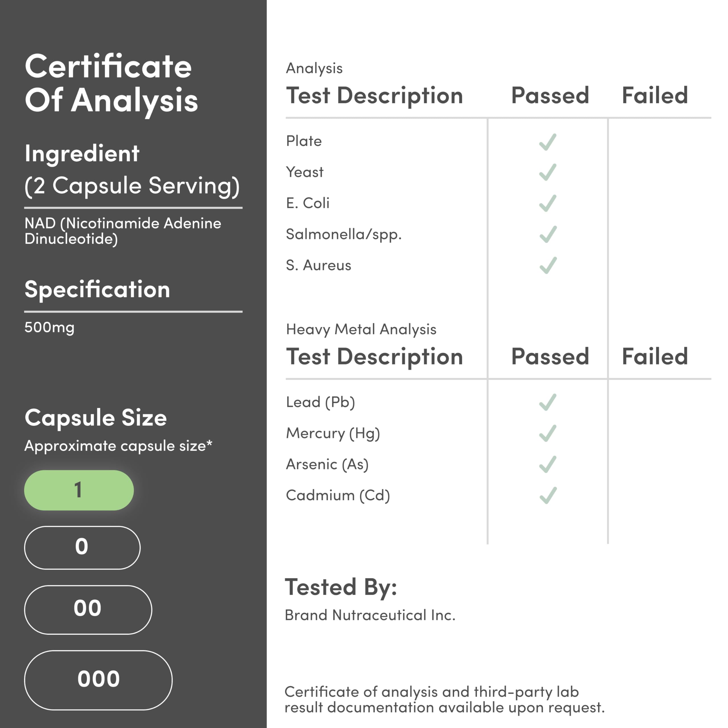Select capsule size 0
Viewport: 728px width, 728px height.
[82, 547]
